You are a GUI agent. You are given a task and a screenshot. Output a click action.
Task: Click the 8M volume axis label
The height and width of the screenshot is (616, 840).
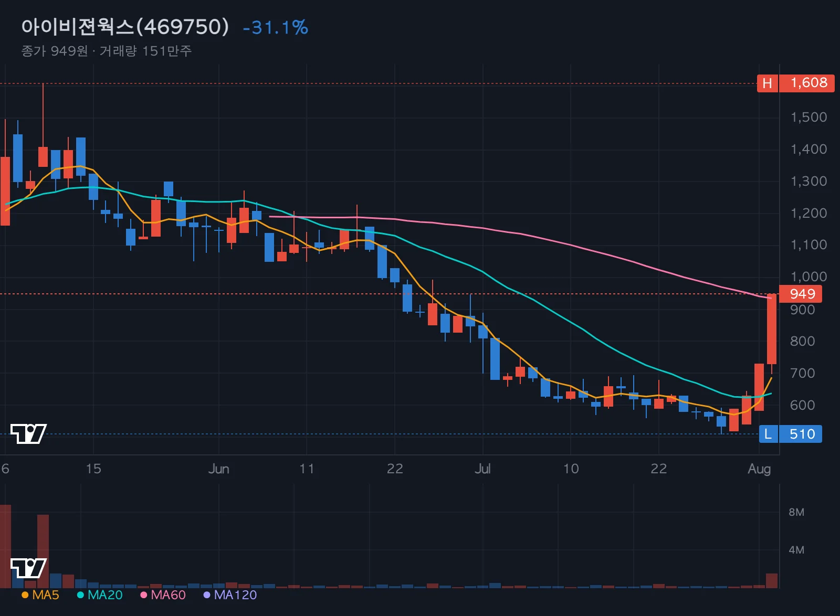(x=796, y=512)
